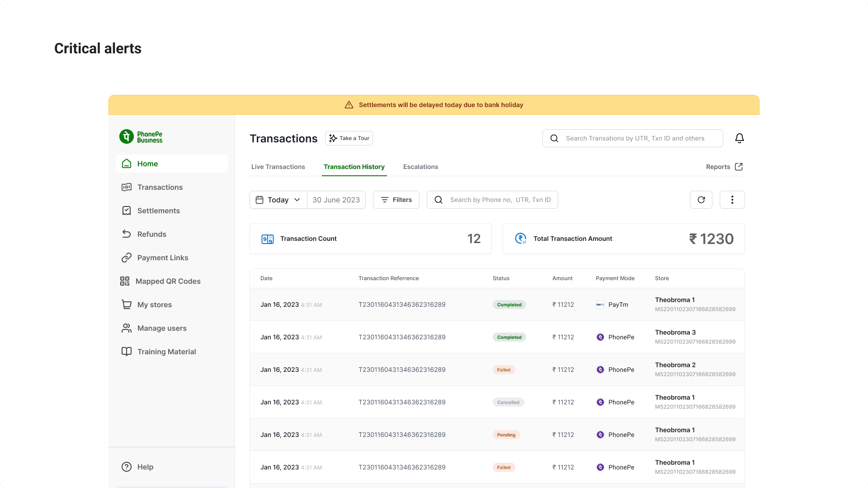
Task: Open the Manage users sidebar item
Action: [x=162, y=328]
